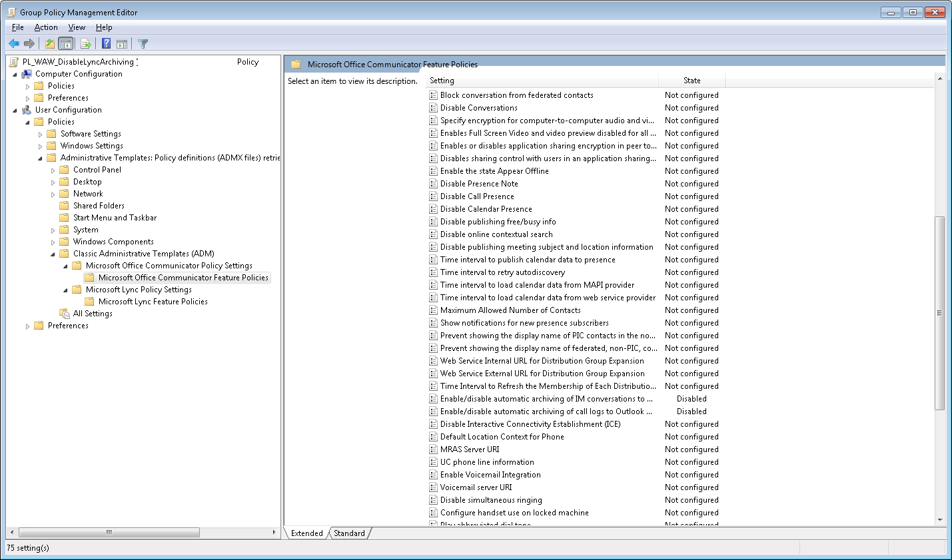The width and height of the screenshot is (952, 560).
Task: Select the System tree item
Action: 86,230
